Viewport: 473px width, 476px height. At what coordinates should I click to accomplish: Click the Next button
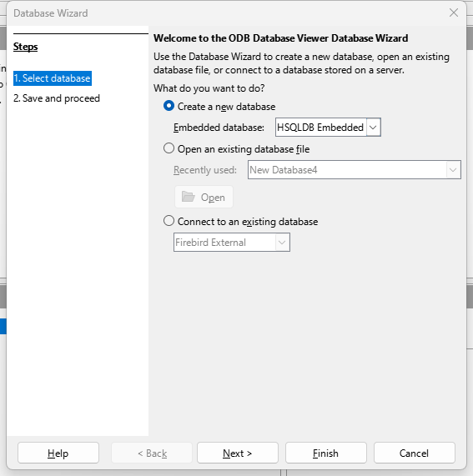pyautogui.click(x=238, y=453)
